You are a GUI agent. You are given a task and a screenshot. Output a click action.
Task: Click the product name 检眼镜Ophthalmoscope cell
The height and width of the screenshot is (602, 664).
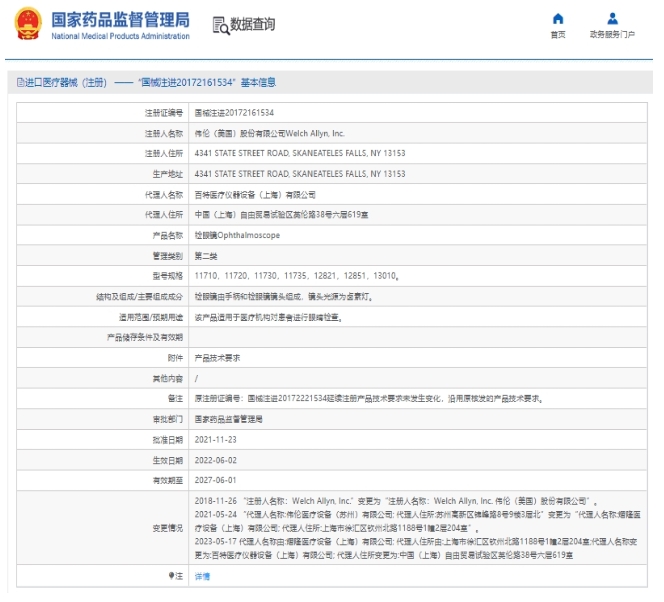tap(235, 235)
